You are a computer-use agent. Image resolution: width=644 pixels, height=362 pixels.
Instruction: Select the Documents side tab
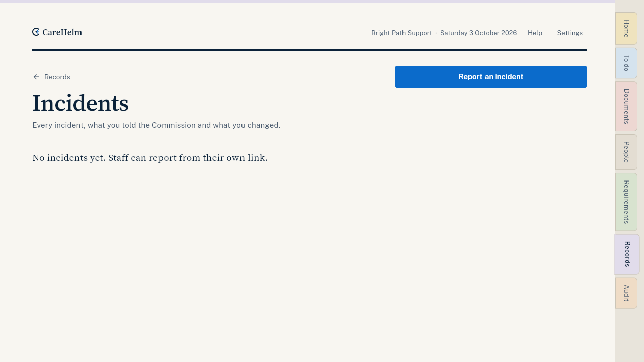click(x=626, y=107)
